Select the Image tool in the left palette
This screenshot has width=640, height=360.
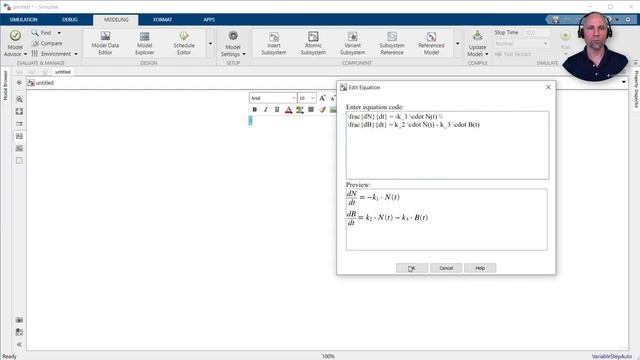pyautogui.click(x=19, y=148)
